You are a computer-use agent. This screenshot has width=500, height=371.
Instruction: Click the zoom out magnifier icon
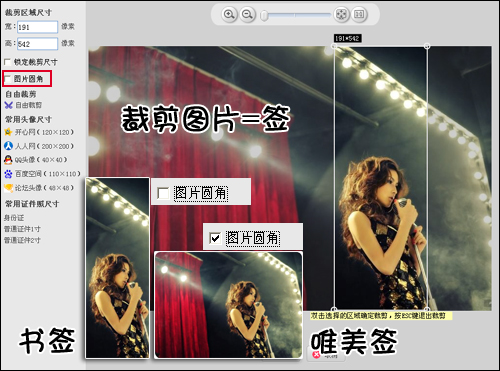[x=247, y=15]
